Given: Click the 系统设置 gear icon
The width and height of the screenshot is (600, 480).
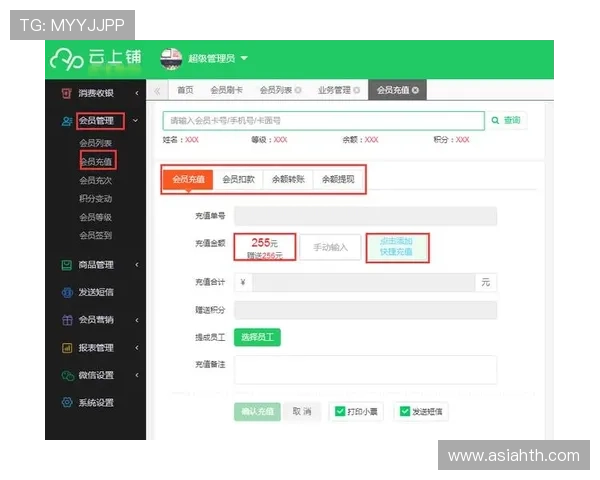Looking at the screenshot, I should [67, 403].
